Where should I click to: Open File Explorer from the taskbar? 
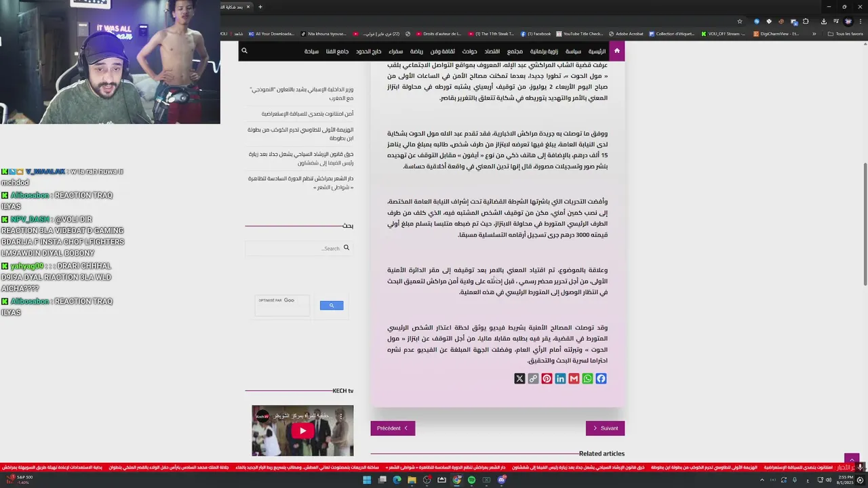point(412,480)
